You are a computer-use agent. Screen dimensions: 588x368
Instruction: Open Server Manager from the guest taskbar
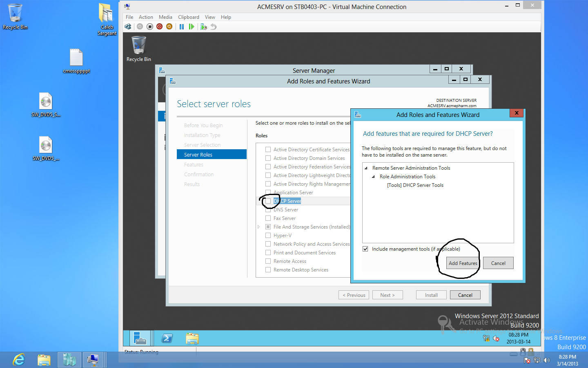coord(140,338)
